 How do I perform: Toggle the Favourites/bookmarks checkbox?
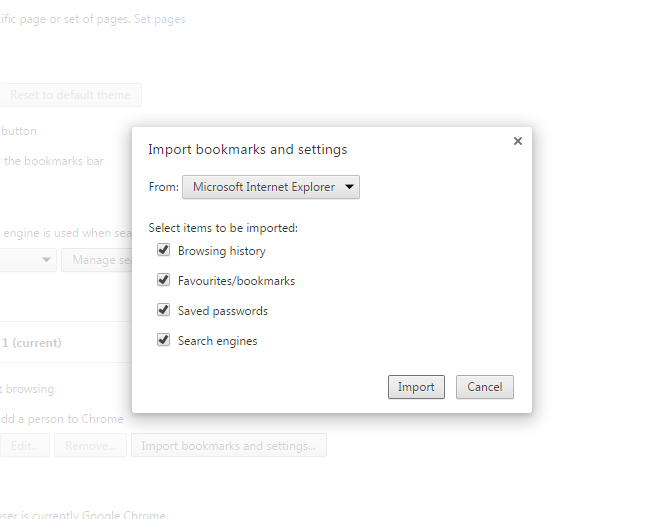click(x=164, y=280)
